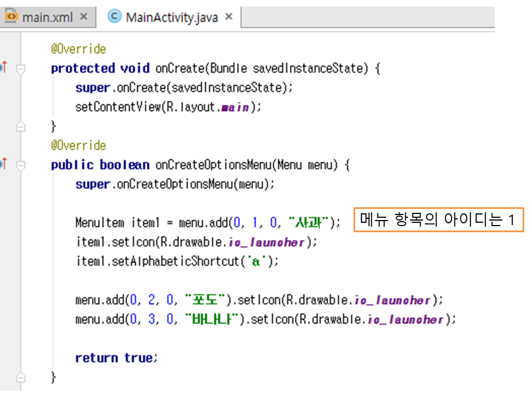Click the override gutter icon beside onCreate
This screenshot has height=399, width=532.
click(x=3, y=68)
